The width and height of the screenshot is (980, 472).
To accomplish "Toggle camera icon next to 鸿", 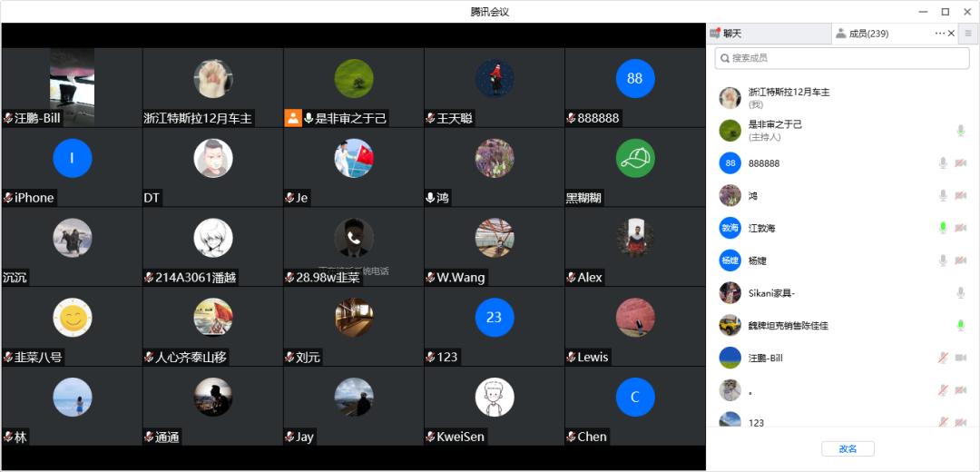I will (961, 196).
